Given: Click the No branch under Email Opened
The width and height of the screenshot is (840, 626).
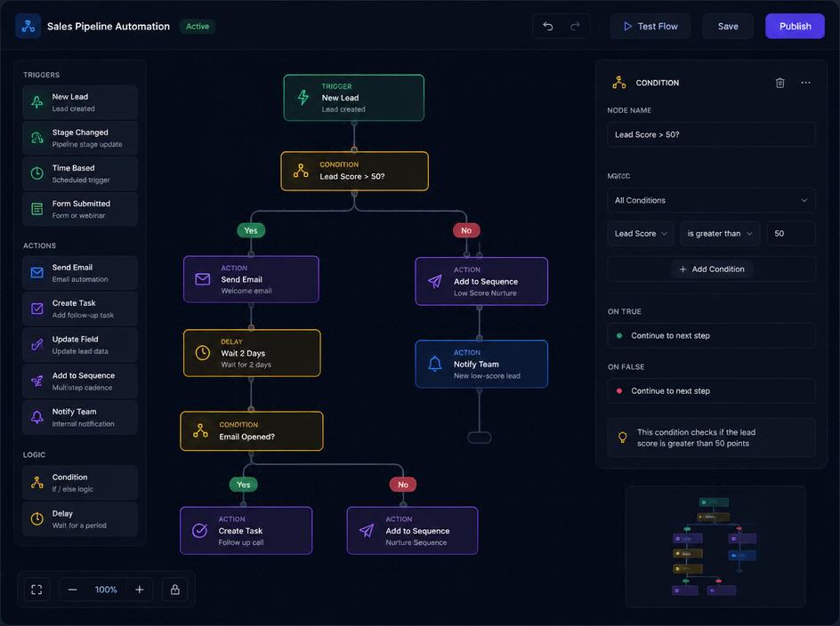Looking at the screenshot, I should [403, 485].
